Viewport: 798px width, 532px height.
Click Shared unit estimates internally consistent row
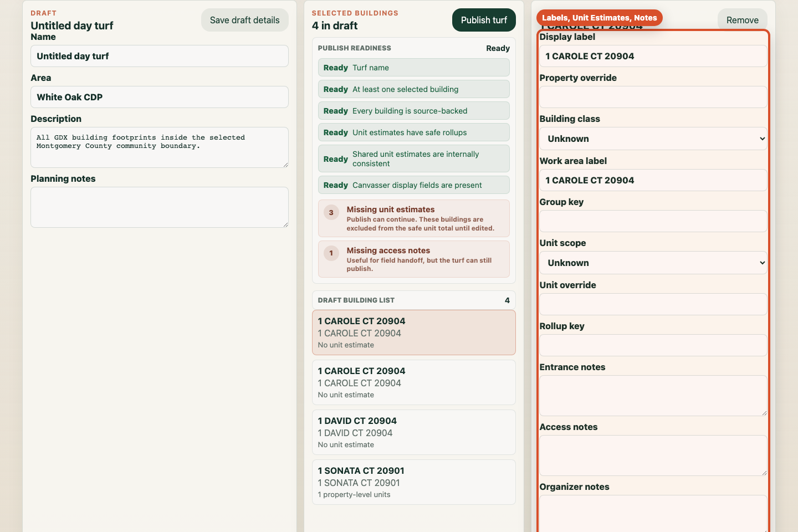[414, 158]
